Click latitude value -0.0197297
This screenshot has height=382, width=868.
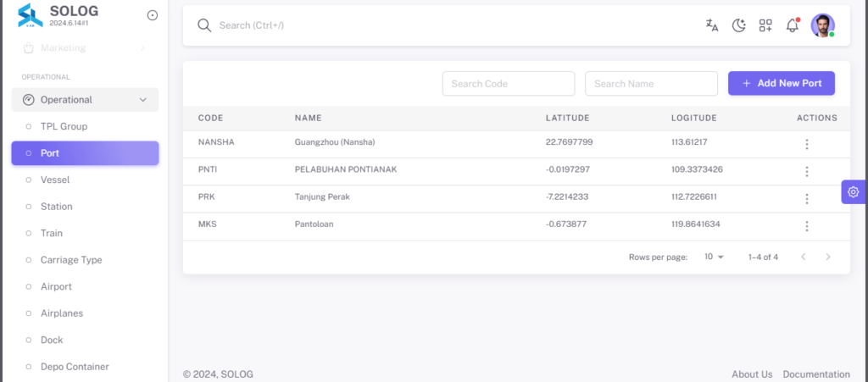point(567,169)
